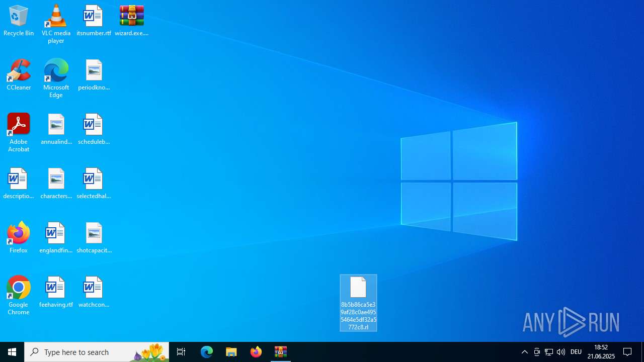
Task: Open the CCleaner desktop shortcut
Action: [19, 75]
